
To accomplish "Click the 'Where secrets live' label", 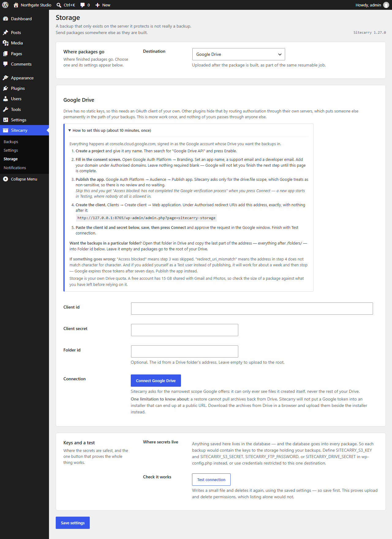I will pyautogui.click(x=160, y=442).
